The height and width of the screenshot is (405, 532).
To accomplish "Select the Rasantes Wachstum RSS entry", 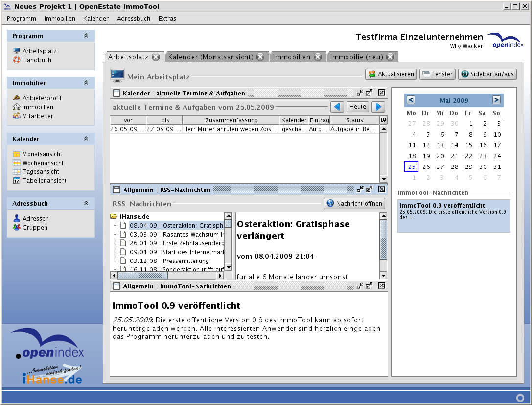I will (x=177, y=235).
